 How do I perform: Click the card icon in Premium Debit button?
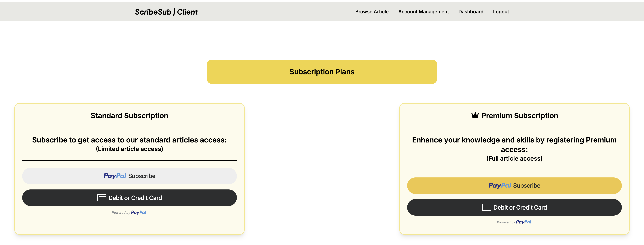point(486,207)
